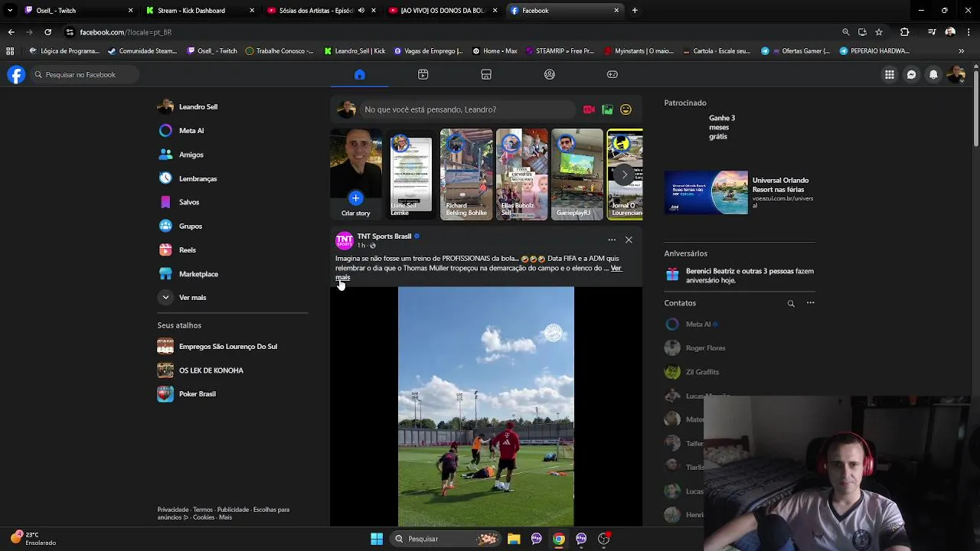This screenshot has height=551, width=980.
Task: Click the Windows taskbar Pesquisar box
Action: [x=445, y=539]
